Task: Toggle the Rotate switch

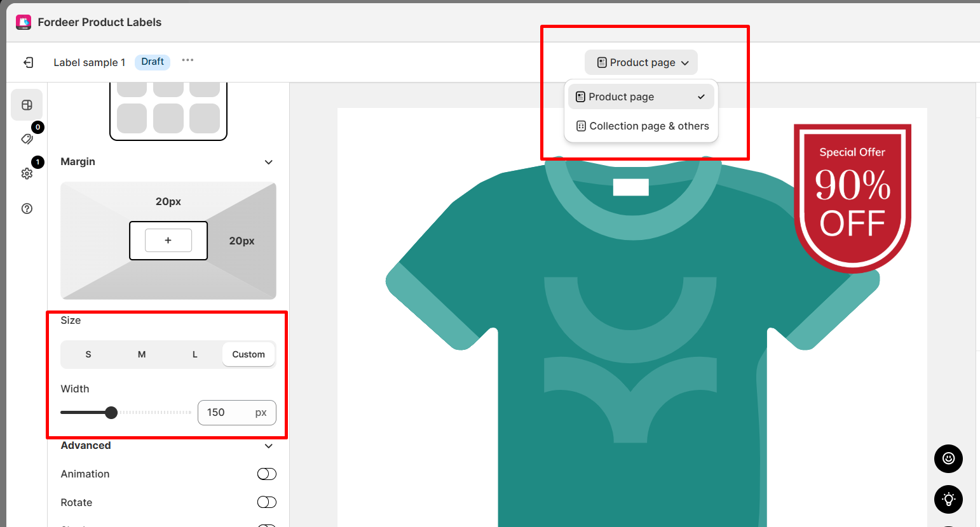Action: pos(267,502)
